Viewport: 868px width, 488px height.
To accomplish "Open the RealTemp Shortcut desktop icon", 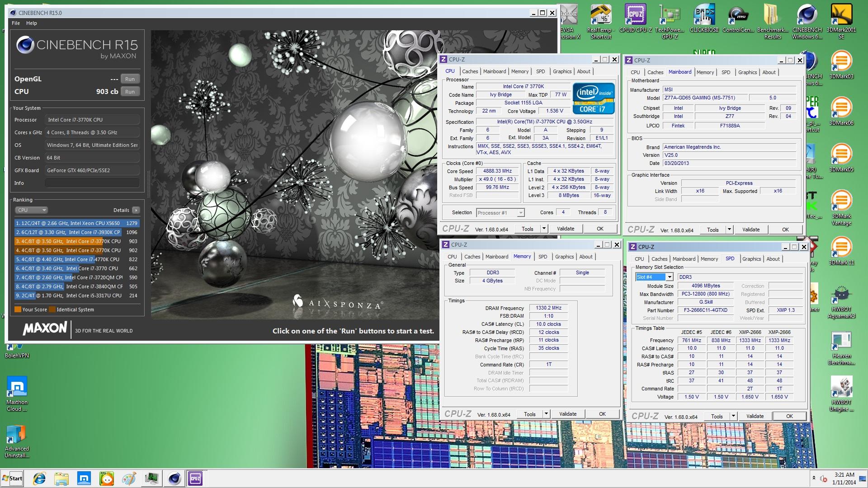I will point(601,22).
